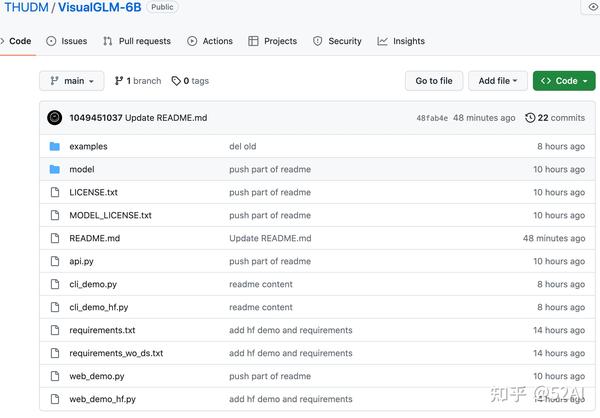Click the examples folder icon
This screenshot has width=600, height=418.
tap(55, 146)
